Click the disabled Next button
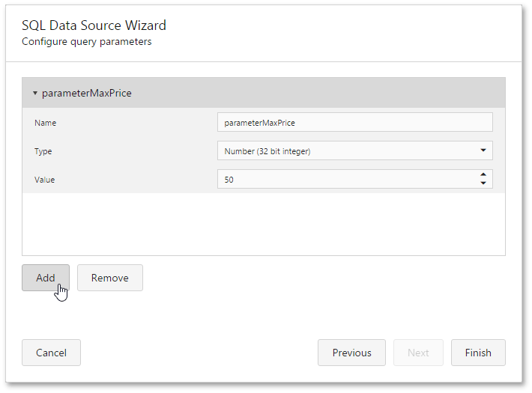This screenshot has width=532, height=393. coord(418,353)
